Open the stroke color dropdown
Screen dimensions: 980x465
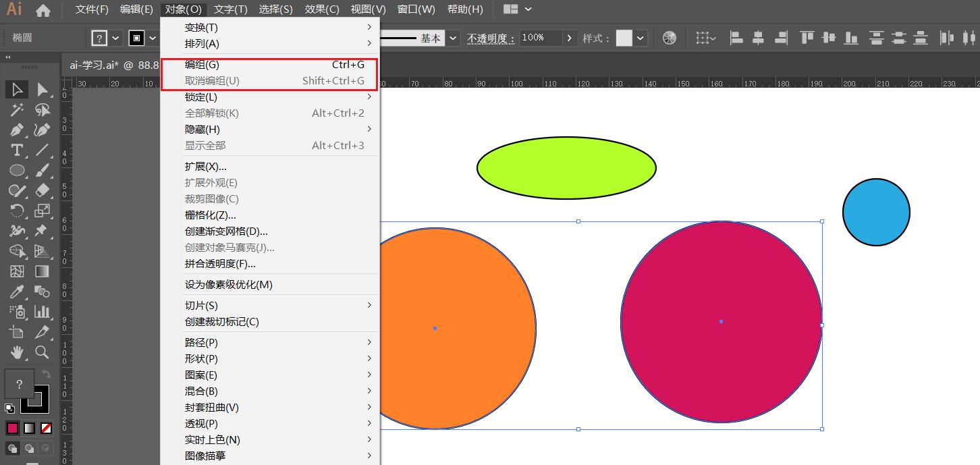tap(153, 38)
